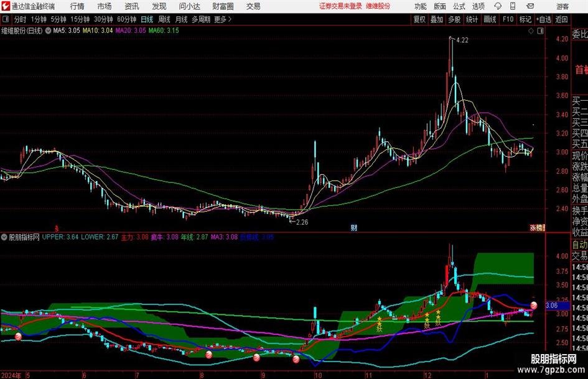Click the blue 财 marker under the chart
The width and height of the screenshot is (588, 379).
[353, 227]
